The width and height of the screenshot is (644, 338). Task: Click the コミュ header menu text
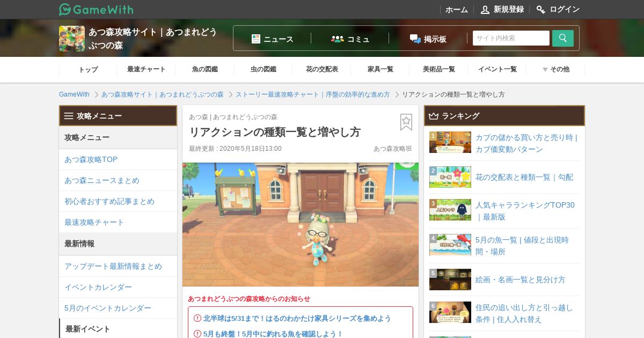coord(358,39)
